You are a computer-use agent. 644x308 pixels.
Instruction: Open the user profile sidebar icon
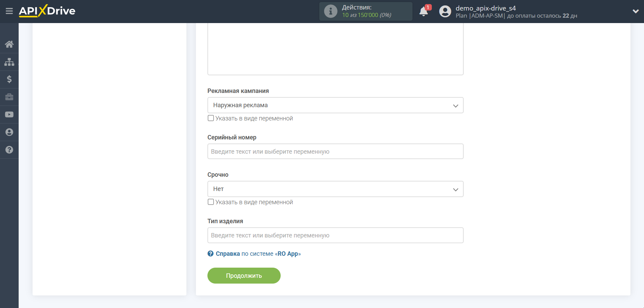point(9,132)
